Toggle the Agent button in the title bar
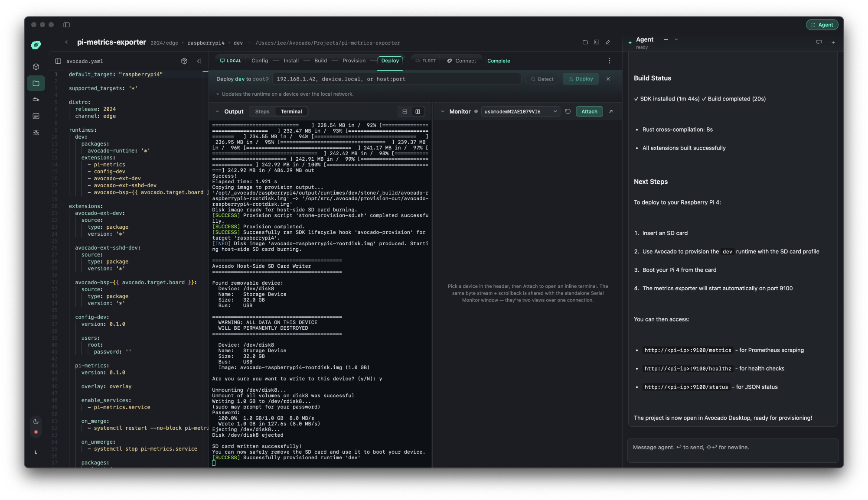 822,25
